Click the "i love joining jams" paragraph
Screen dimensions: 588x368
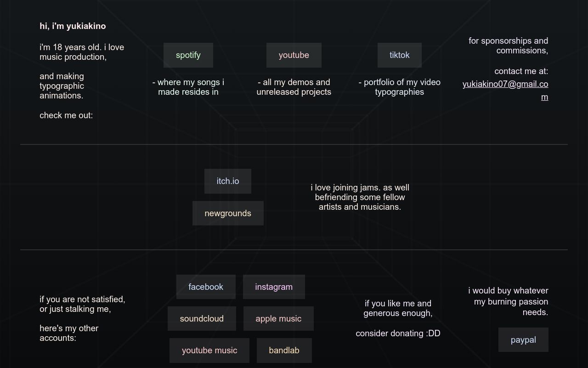coord(360,197)
